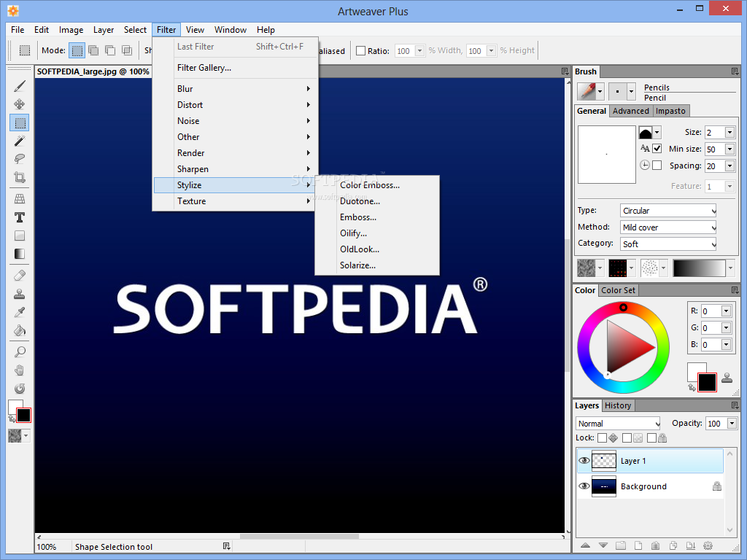Click the white background swatch in Color panel
Screen dimensions: 747x560
tap(694, 369)
